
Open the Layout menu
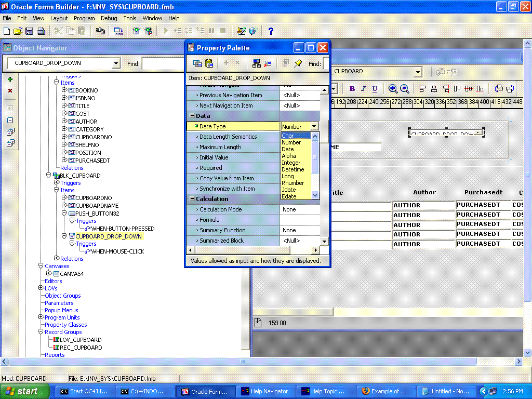tap(59, 18)
